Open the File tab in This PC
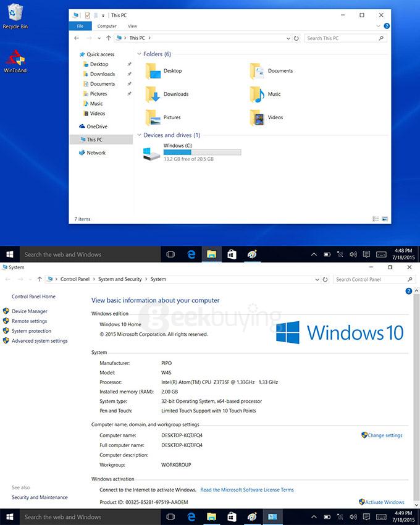This screenshot has width=420, height=525. click(80, 26)
